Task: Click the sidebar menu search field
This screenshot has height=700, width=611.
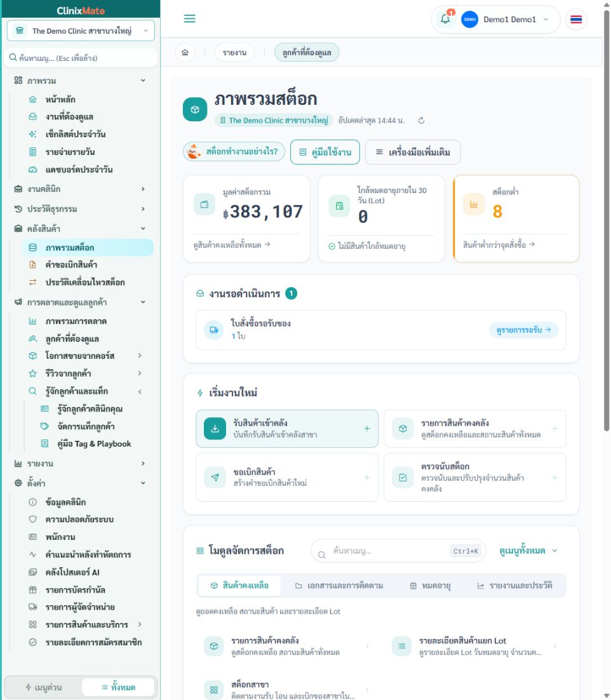Action: tap(81, 58)
